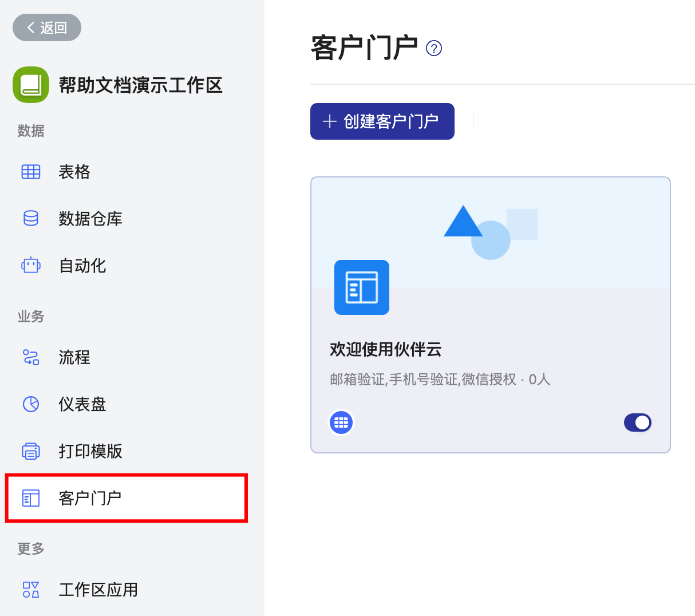Click the blue portal icon on the card
This screenshot has height=616, width=695.
(362, 287)
